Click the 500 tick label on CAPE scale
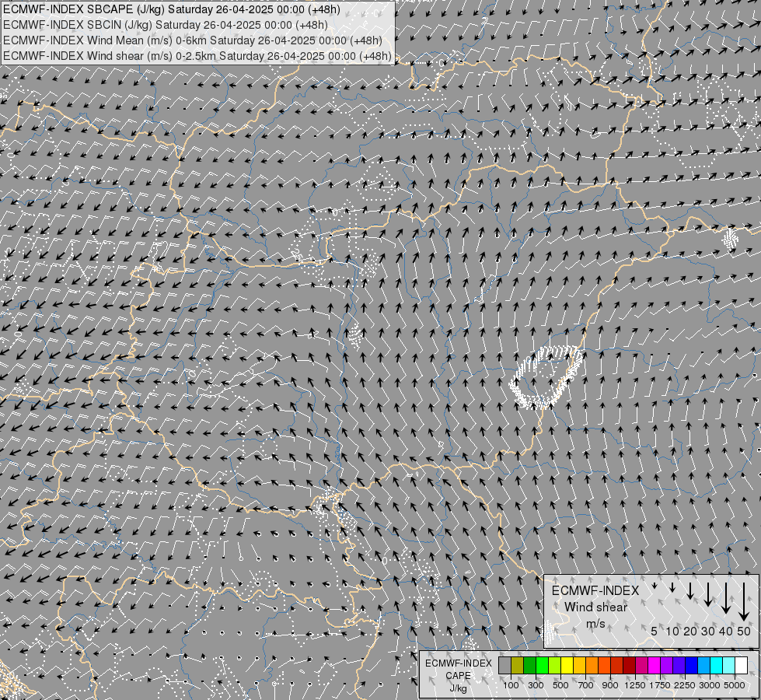Image resolution: width=761 pixels, height=700 pixels. click(560, 685)
